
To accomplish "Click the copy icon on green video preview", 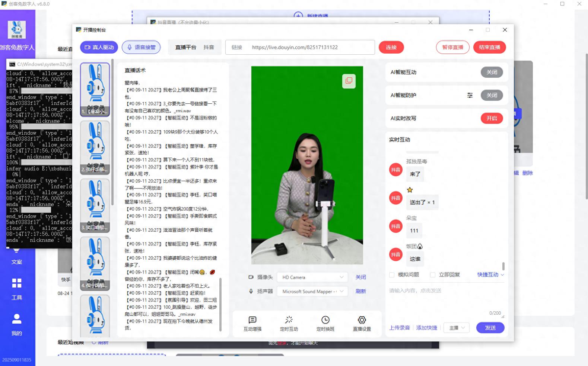I will coord(349,81).
